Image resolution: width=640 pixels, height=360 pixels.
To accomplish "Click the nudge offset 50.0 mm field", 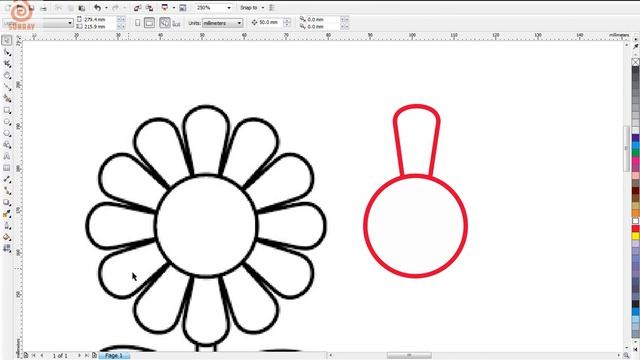I will click(x=270, y=22).
